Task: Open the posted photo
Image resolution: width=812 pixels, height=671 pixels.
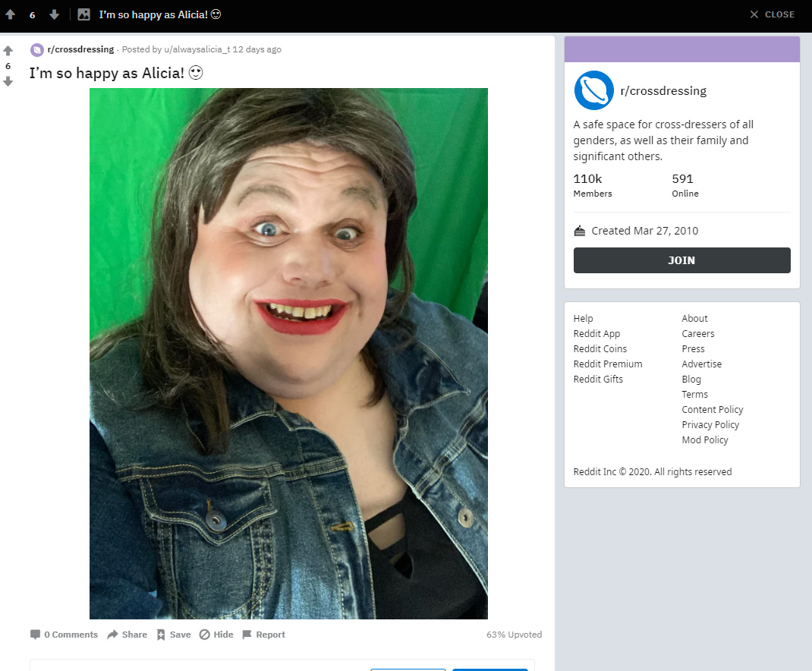Action: pos(288,354)
